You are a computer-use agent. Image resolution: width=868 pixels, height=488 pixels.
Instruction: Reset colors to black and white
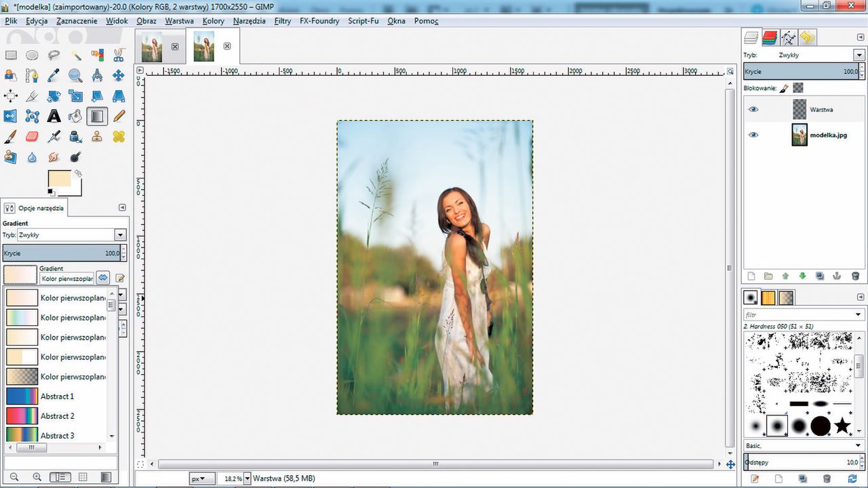[52, 192]
